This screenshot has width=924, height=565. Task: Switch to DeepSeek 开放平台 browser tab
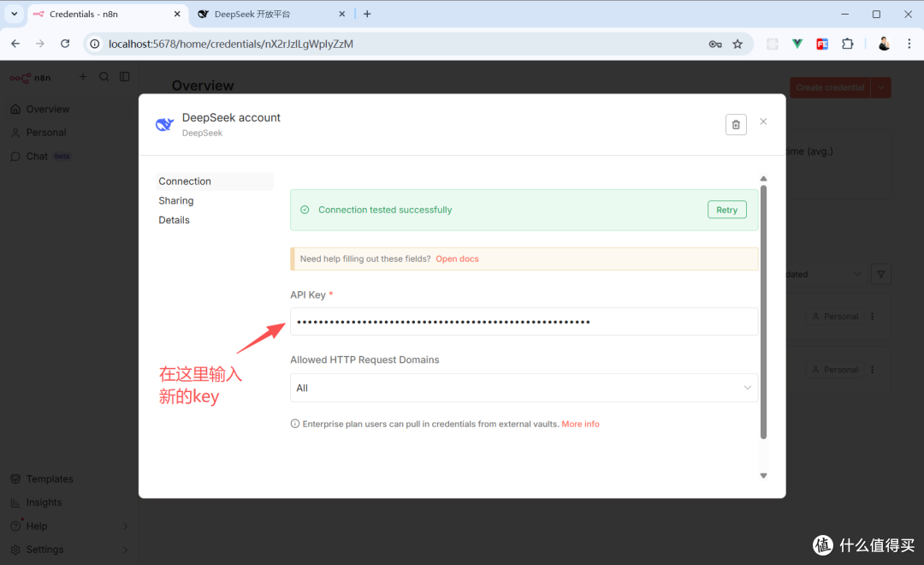[269, 15]
